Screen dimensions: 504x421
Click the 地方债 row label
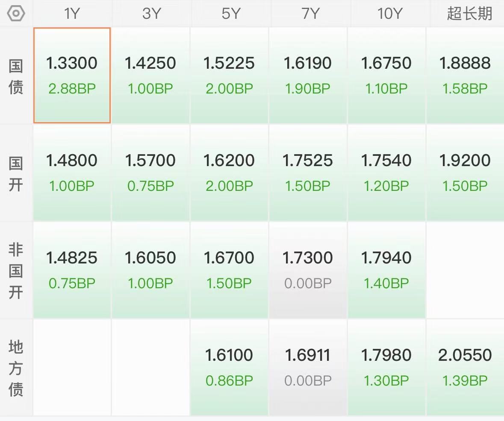[x=16, y=368]
